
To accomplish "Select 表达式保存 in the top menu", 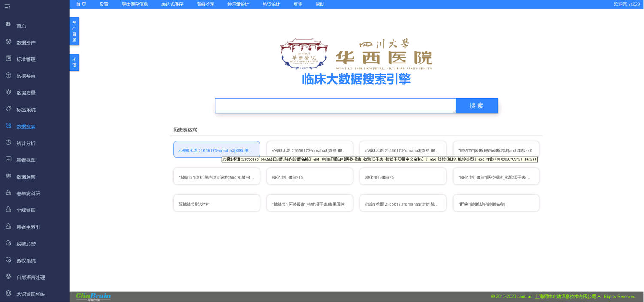I will (x=172, y=4).
